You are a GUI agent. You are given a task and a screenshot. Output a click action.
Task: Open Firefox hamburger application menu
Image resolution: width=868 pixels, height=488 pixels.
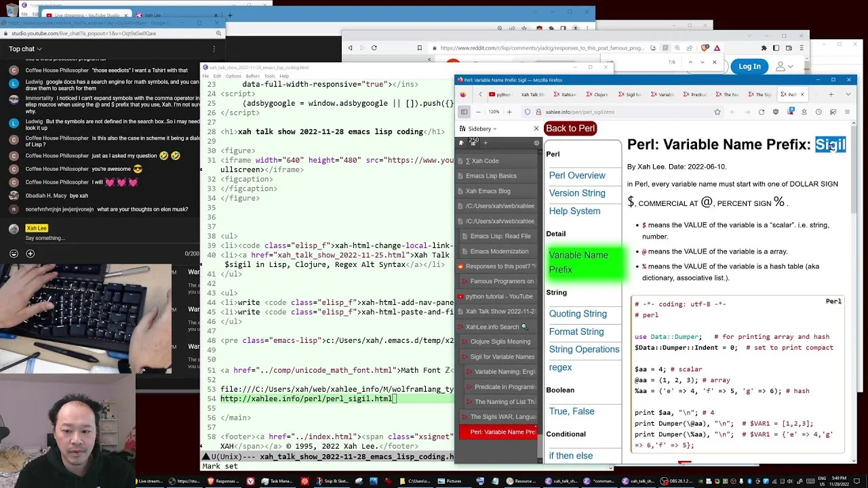coord(848,112)
